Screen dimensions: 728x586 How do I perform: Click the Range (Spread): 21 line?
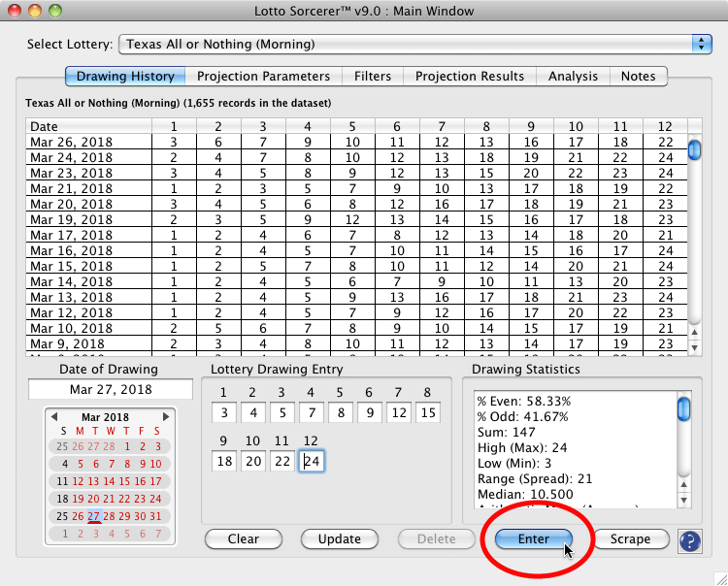535,478
